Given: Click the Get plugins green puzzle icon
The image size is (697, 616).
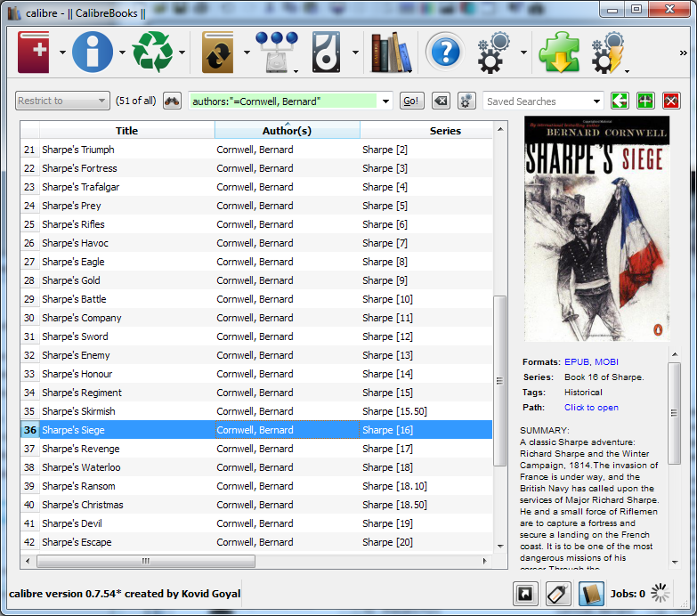Looking at the screenshot, I should (x=559, y=52).
